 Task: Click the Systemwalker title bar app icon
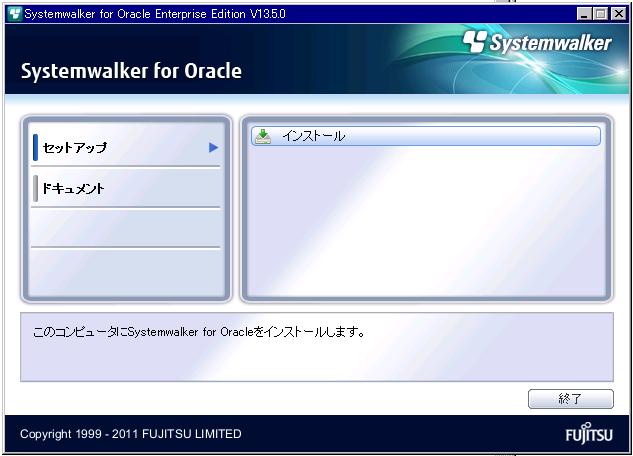pyautogui.click(x=15, y=14)
